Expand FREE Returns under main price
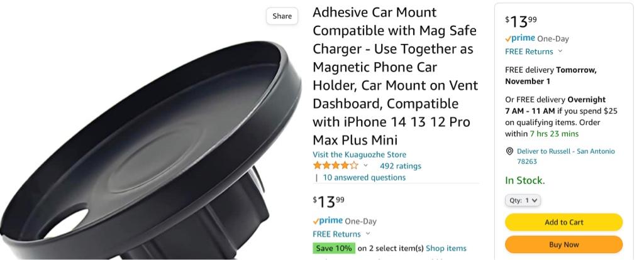This screenshot has height=260, width=644. click(x=341, y=234)
